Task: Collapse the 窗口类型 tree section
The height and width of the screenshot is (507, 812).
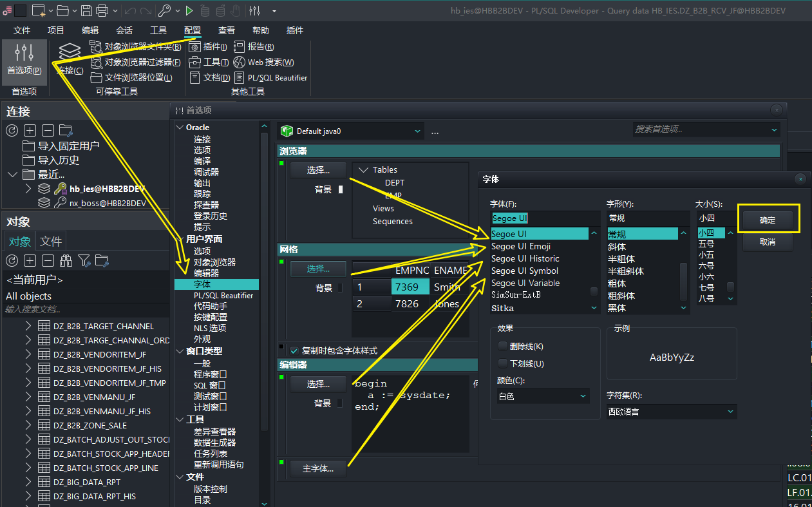Action: 181,351
